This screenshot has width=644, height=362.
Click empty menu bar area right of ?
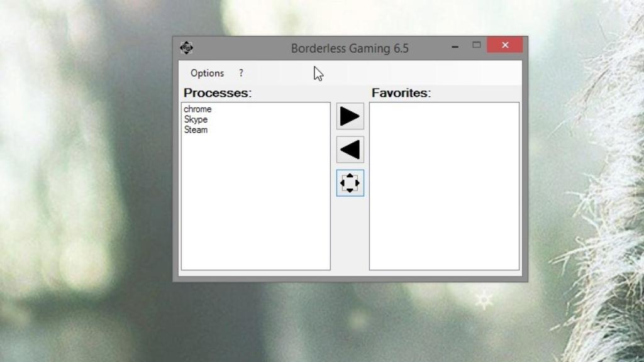click(409, 73)
